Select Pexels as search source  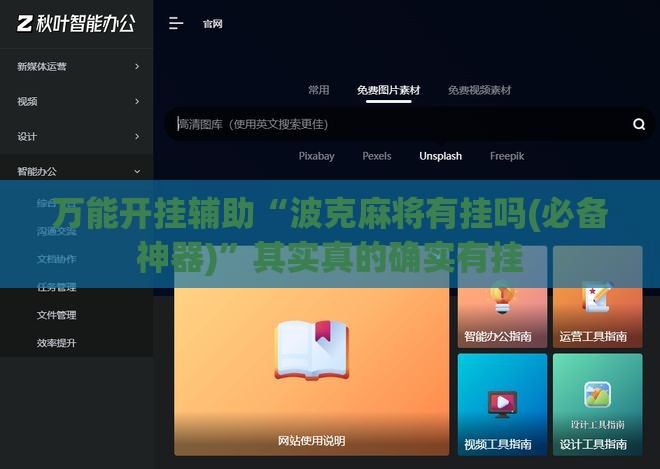pos(377,156)
